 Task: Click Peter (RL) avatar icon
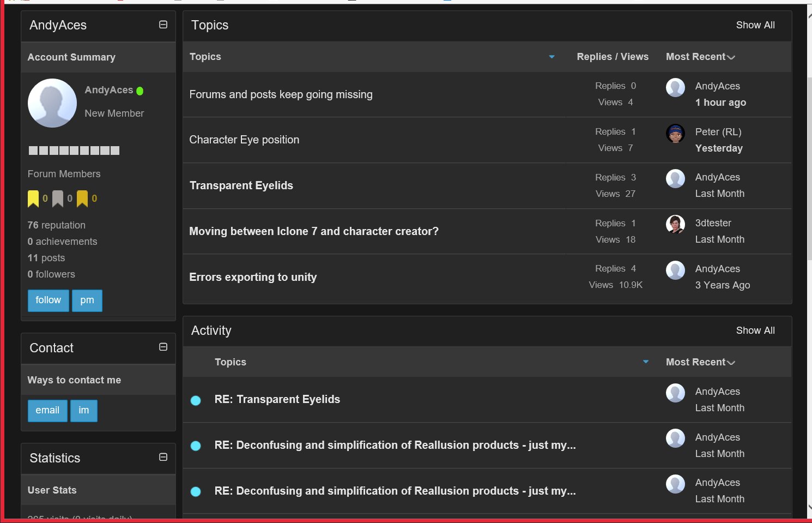coord(675,133)
